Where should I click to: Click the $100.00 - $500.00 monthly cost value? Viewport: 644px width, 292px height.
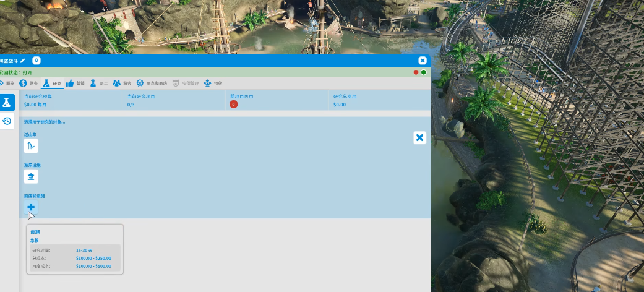93,266
